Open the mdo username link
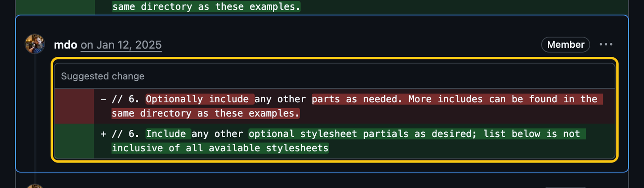The width and height of the screenshot is (644, 188). click(x=66, y=45)
